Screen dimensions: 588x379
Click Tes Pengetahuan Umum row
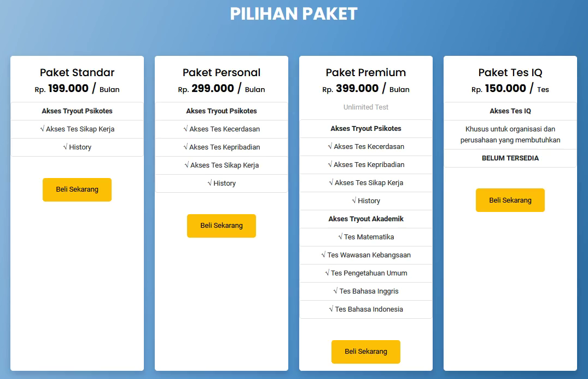coord(366,273)
